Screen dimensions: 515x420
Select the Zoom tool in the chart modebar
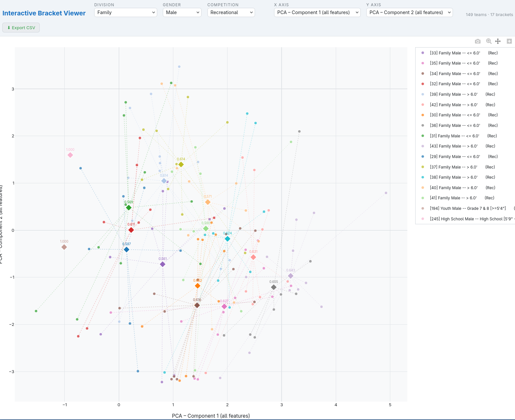click(489, 41)
